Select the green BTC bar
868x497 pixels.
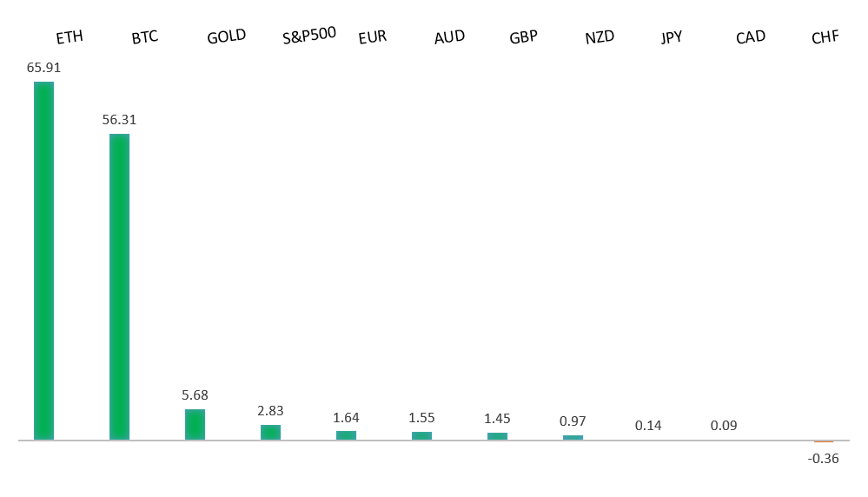pos(119,286)
